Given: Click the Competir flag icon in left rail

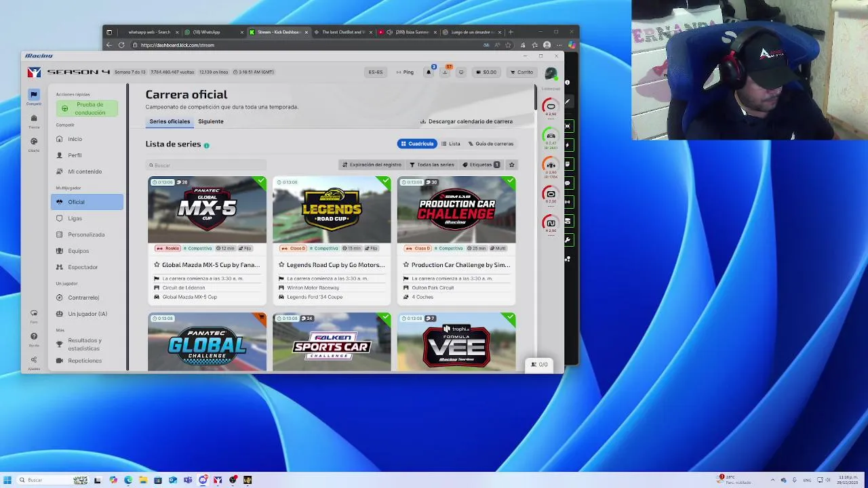Looking at the screenshot, I should coord(34,95).
